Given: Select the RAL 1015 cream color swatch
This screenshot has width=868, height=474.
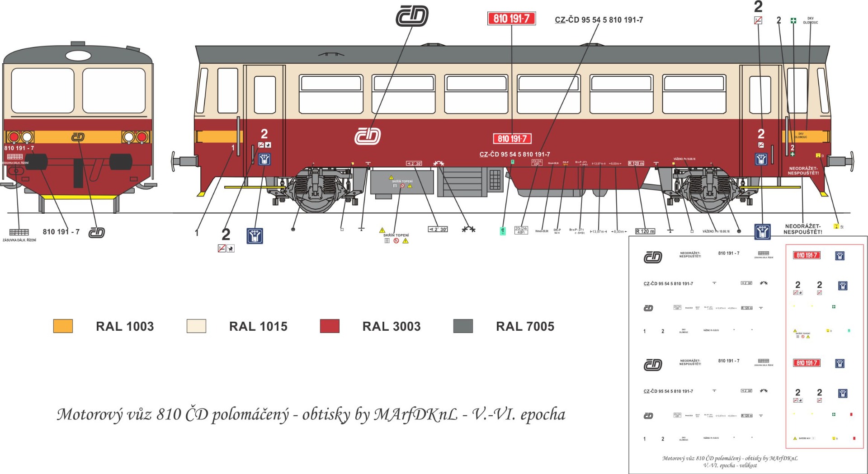Looking at the screenshot, I should pyautogui.click(x=196, y=326).
